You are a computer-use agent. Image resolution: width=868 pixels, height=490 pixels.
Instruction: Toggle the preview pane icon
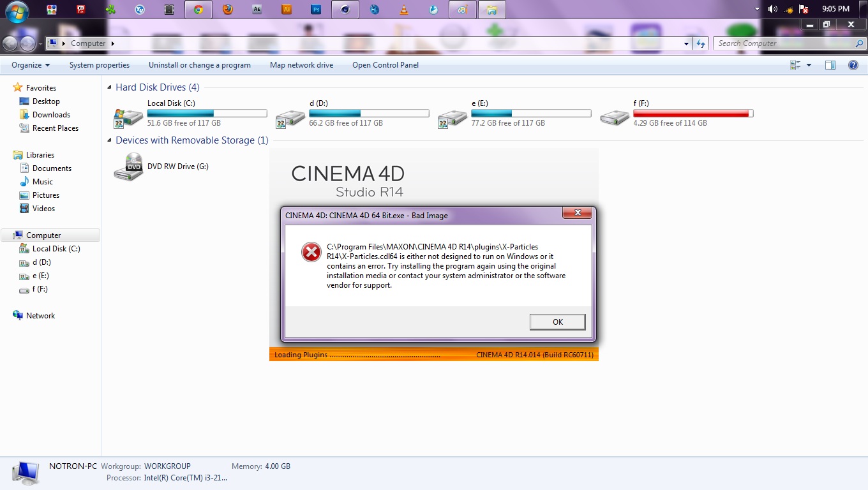point(830,65)
